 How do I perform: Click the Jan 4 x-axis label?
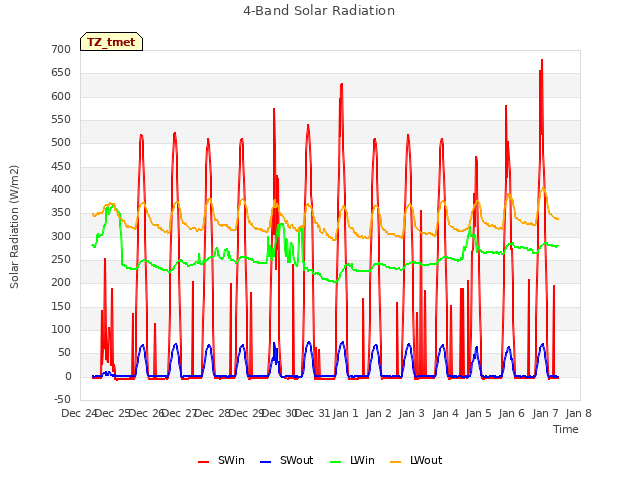tap(445, 413)
